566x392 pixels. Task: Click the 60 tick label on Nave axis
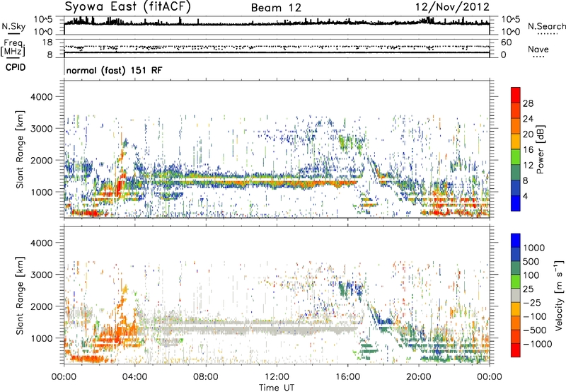pyautogui.click(x=507, y=42)
